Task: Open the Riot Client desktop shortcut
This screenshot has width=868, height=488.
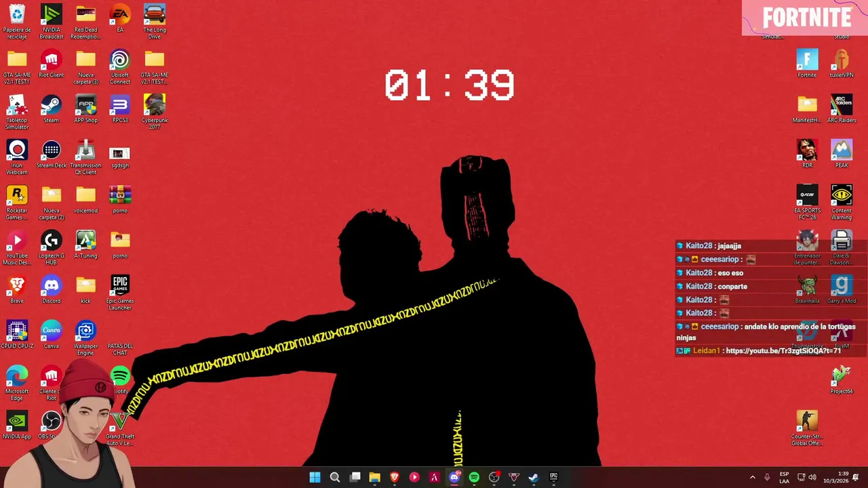Action: click(52, 64)
